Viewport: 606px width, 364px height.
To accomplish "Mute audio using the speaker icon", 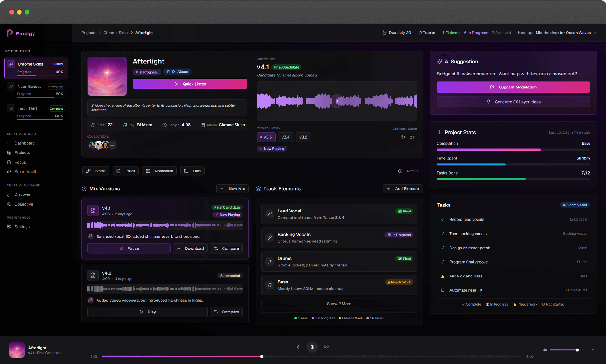I will coord(544,350).
